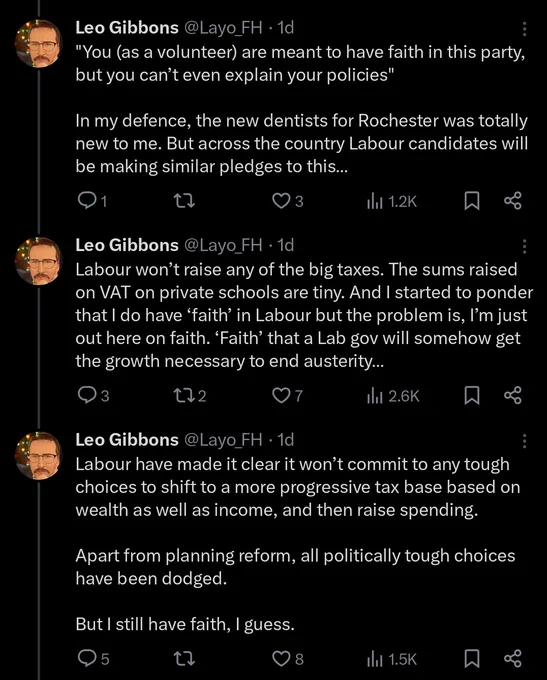Bookmark the first tweet about volunteers
Image resolution: width=547 pixels, height=680 pixels.
(x=472, y=201)
